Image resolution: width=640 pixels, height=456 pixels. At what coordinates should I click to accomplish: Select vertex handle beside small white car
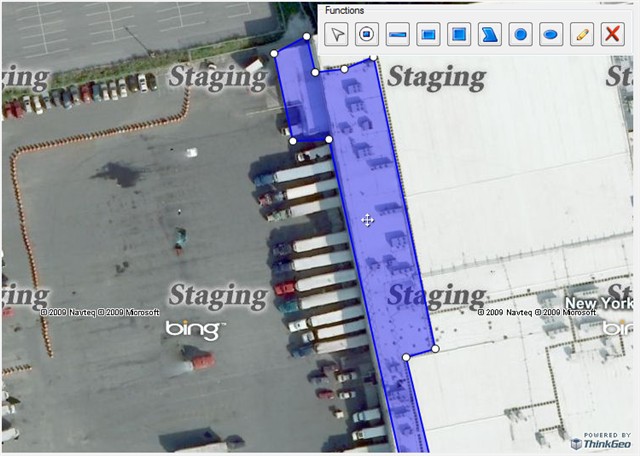coord(293,141)
